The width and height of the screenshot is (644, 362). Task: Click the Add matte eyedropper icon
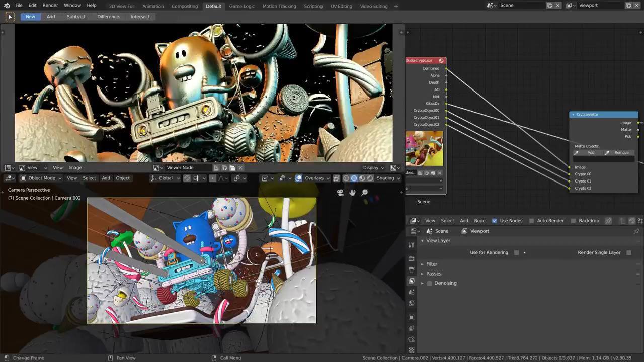[x=577, y=153]
